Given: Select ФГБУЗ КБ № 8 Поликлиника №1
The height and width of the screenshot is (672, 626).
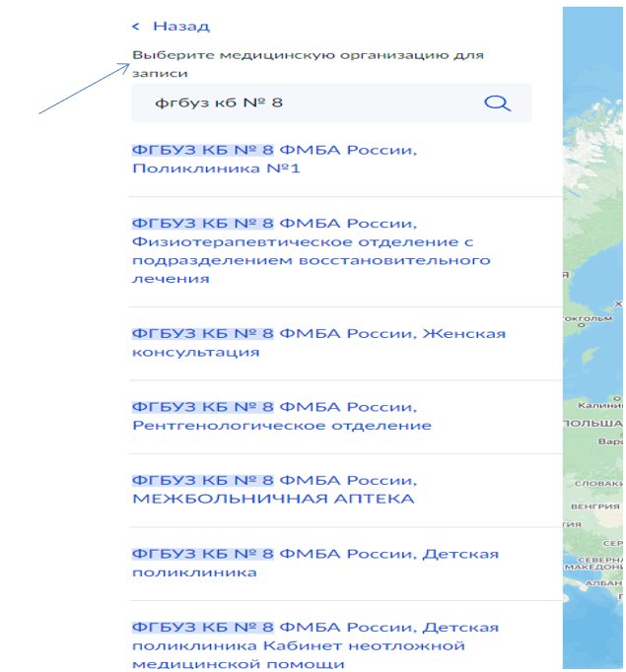Looking at the screenshot, I should coord(274,160).
